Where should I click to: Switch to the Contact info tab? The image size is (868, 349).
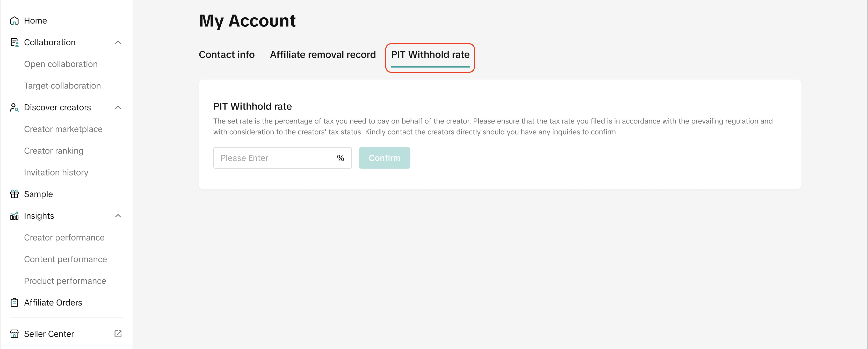(226, 55)
